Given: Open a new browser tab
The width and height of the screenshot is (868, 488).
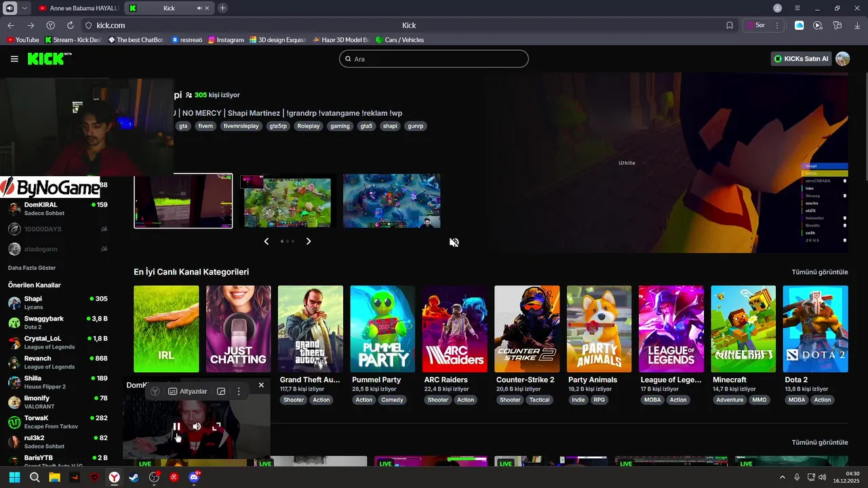Looking at the screenshot, I should click(x=222, y=8).
